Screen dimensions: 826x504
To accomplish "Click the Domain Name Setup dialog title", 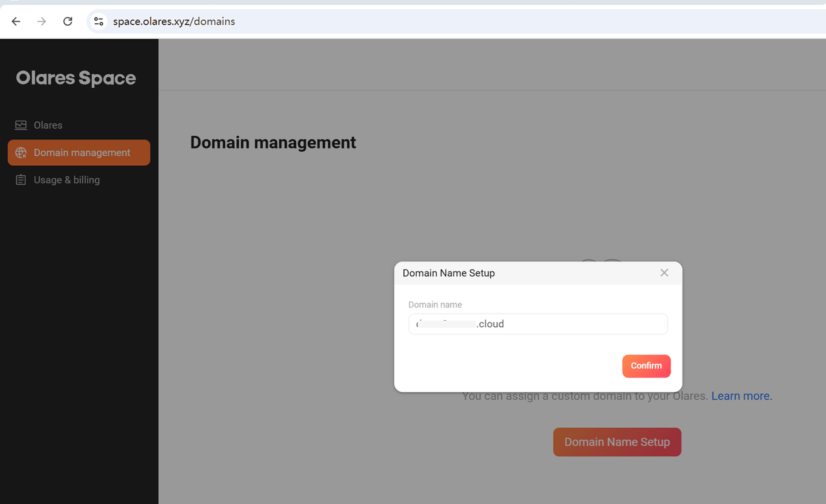I will tap(448, 273).
